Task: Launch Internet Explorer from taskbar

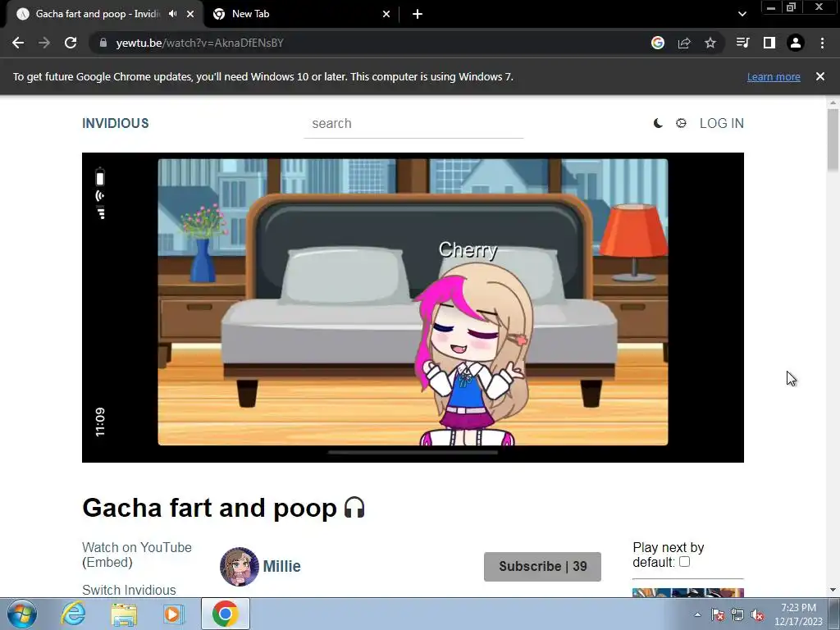Action: (73, 614)
